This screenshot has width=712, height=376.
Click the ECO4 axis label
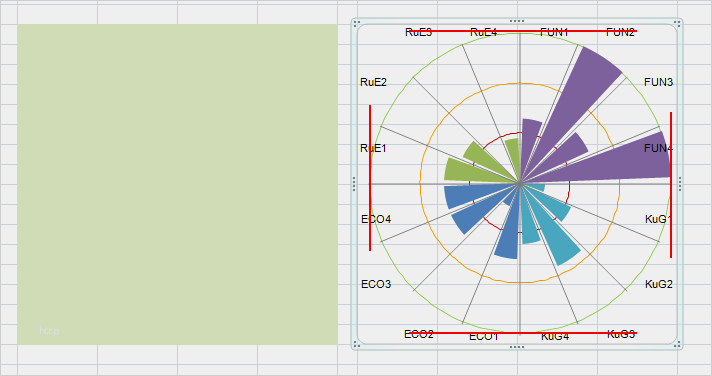376,219
